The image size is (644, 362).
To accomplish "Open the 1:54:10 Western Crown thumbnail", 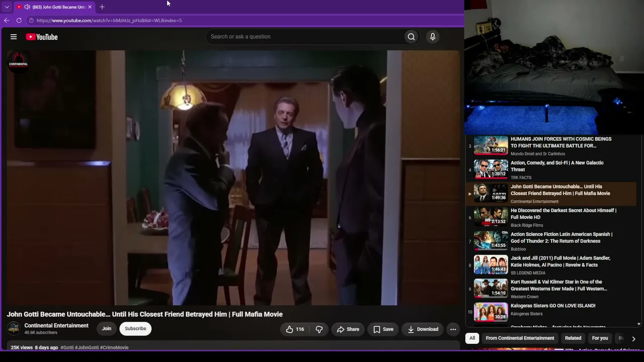I will click(x=491, y=289).
